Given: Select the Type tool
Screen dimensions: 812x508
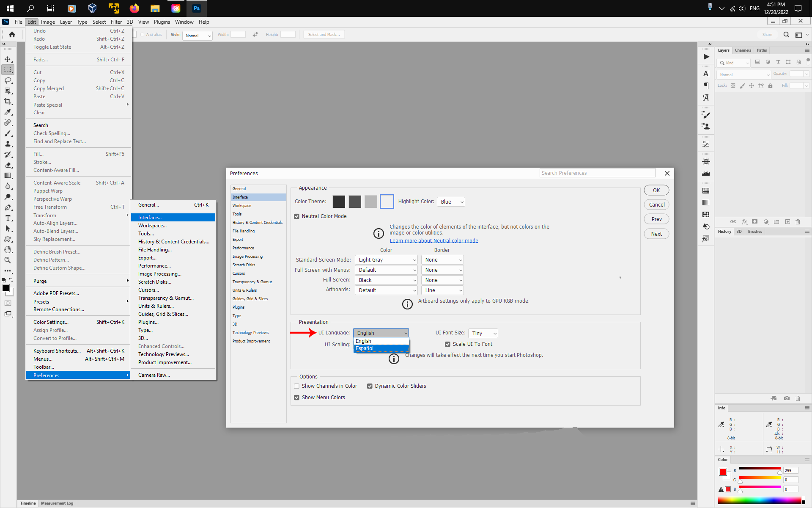Looking at the screenshot, I should tap(8, 218).
